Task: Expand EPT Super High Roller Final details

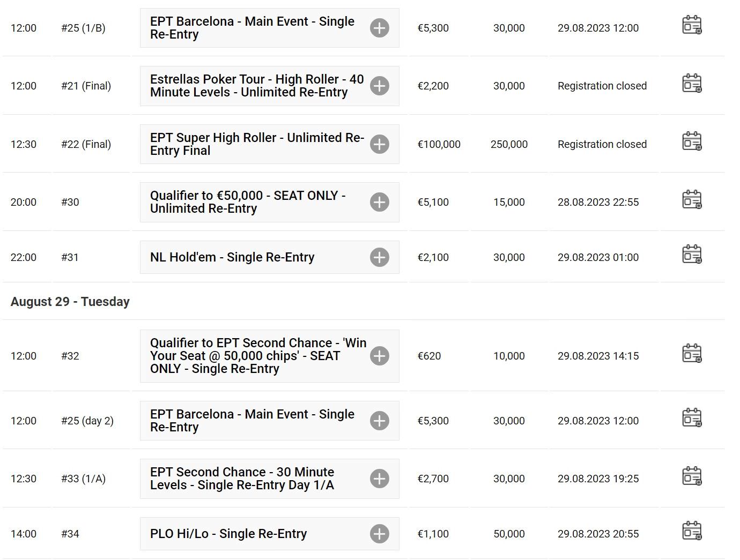Action: 380,144
